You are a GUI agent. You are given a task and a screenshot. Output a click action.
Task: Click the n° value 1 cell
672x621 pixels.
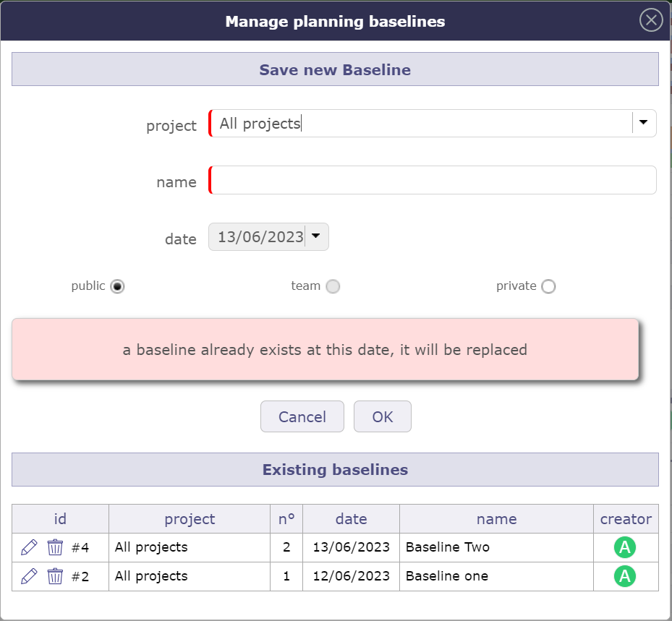click(286, 576)
